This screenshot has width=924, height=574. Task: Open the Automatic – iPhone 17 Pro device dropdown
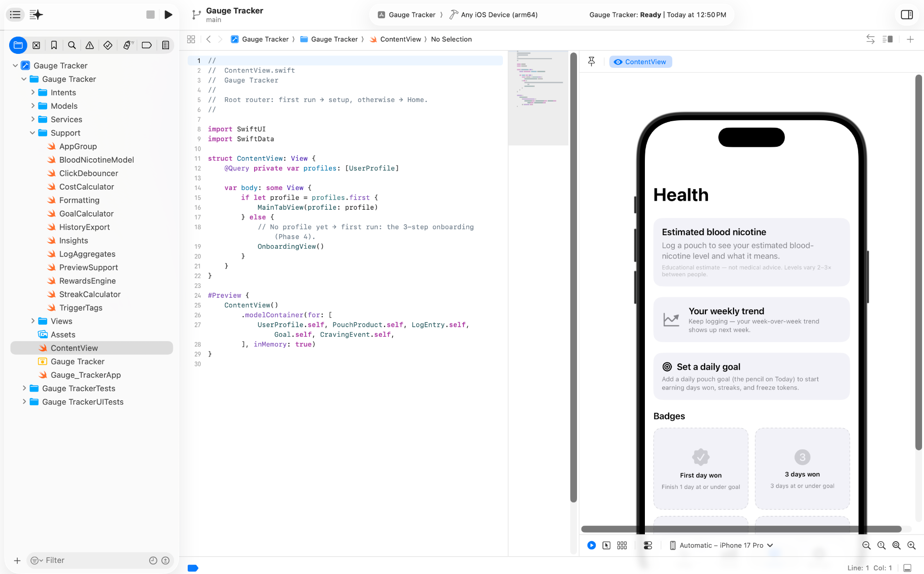click(720, 545)
